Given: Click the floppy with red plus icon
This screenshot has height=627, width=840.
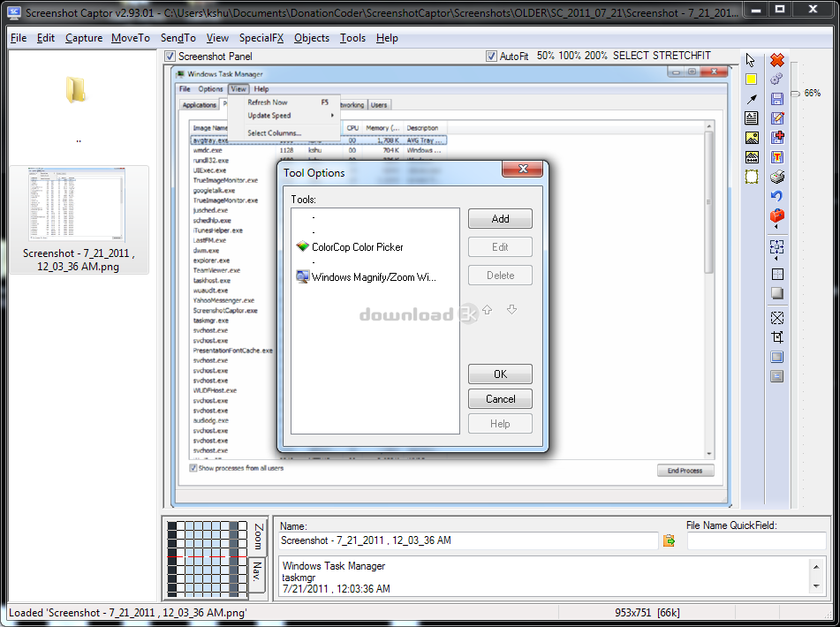Looking at the screenshot, I should tap(776, 138).
